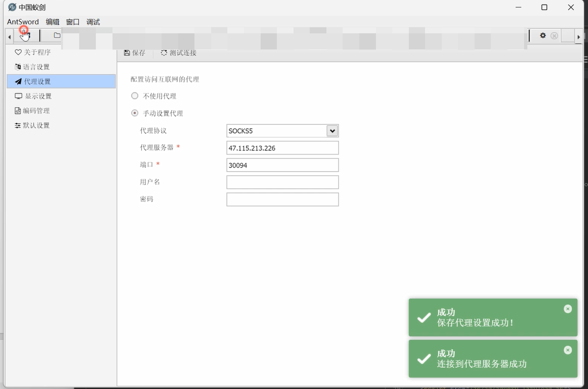Click the spinner icon beside 测试连接
The height and width of the screenshot is (389, 588).
(164, 53)
